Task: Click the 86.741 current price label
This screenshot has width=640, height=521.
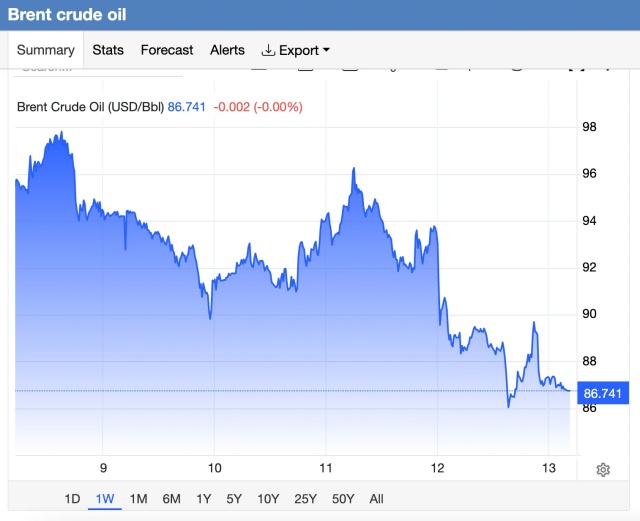Action: click(603, 393)
